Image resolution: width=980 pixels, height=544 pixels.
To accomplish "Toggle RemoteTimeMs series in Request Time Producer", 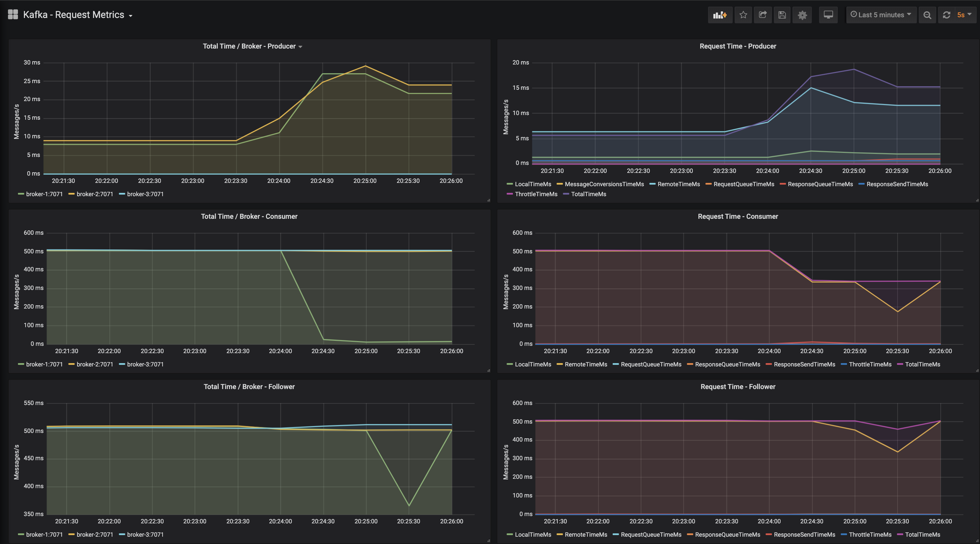I will [x=679, y=184].
